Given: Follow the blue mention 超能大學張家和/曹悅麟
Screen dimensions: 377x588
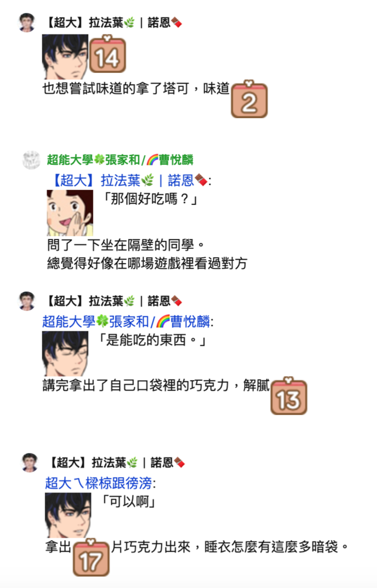Looking at the screenshot, I should [126, 322].
